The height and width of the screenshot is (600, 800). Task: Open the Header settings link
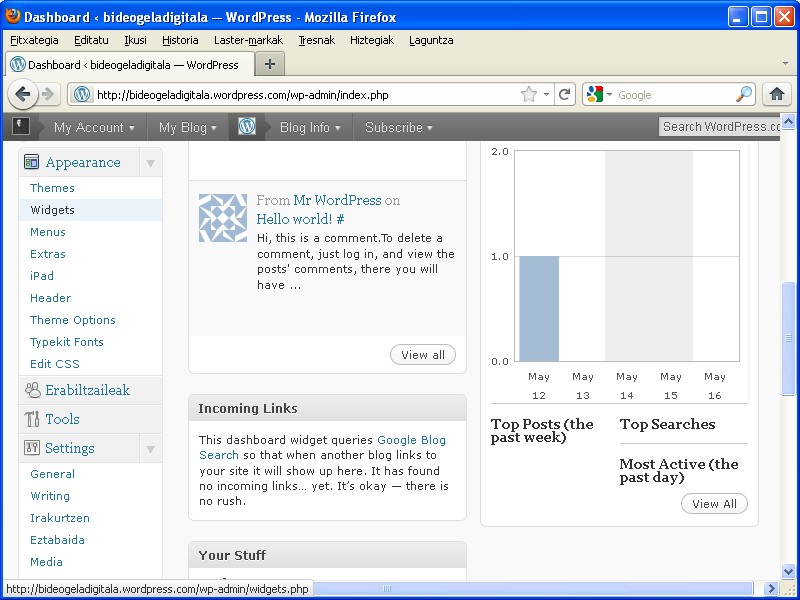coord(51,297)
